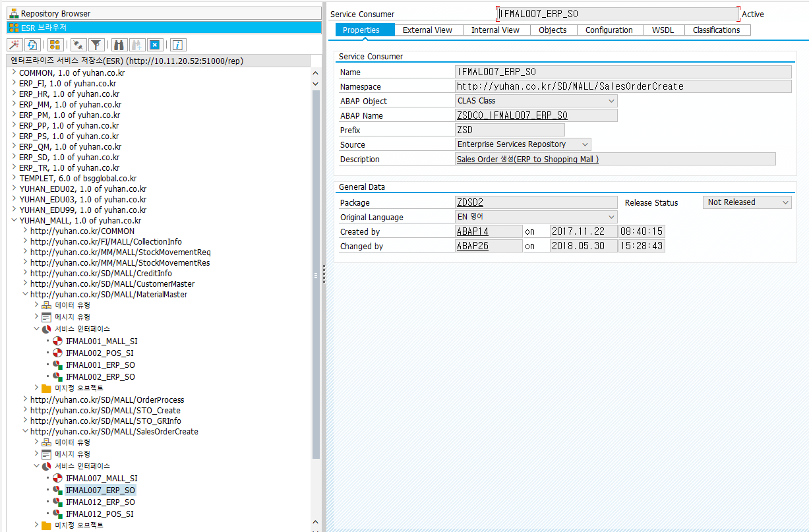809x532 pixels.
Task: Click the ESR 브라우저 button
Action: (x=164, y=28)
